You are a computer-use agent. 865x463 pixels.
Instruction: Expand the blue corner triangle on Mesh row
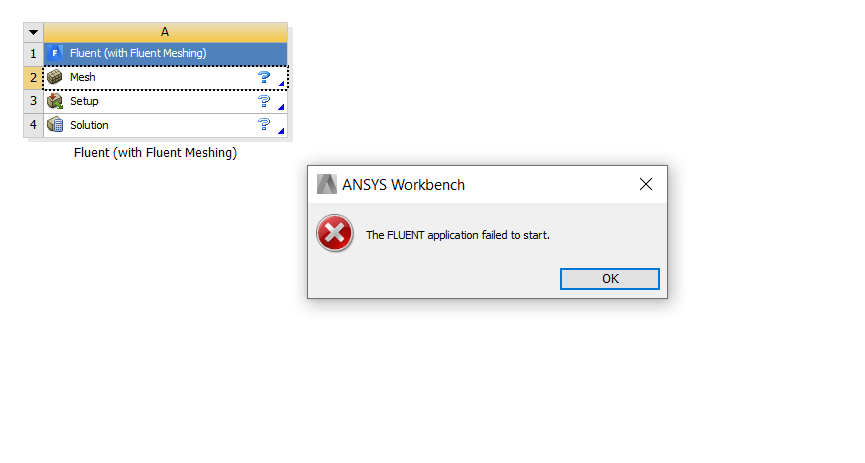(281, 83)
